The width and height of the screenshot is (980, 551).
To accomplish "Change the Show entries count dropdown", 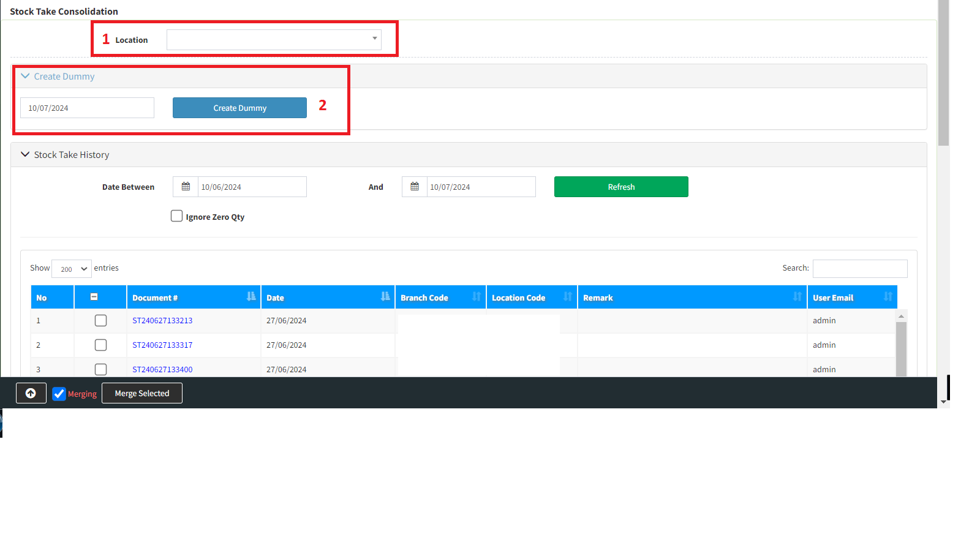I will (72, 269).
